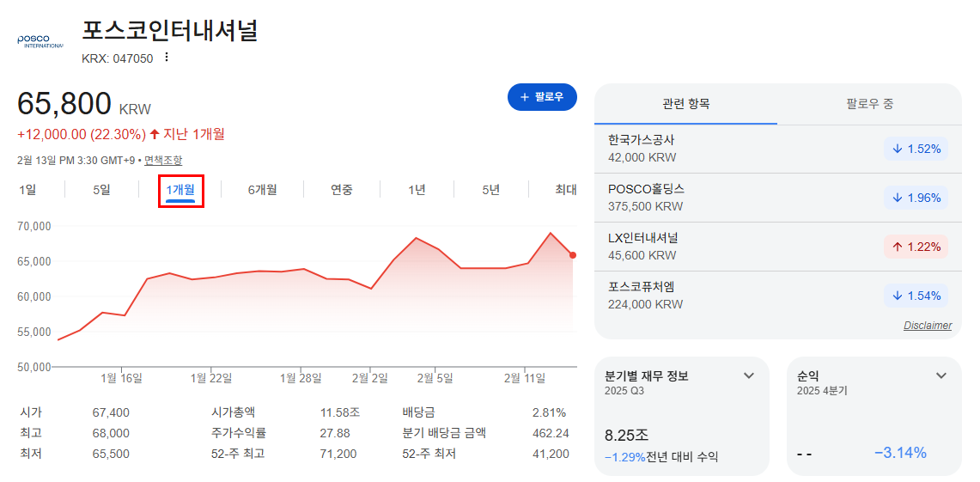Click the 배당금 value 2.81%
Screen dimensions: 980x482
pos(550,412)
